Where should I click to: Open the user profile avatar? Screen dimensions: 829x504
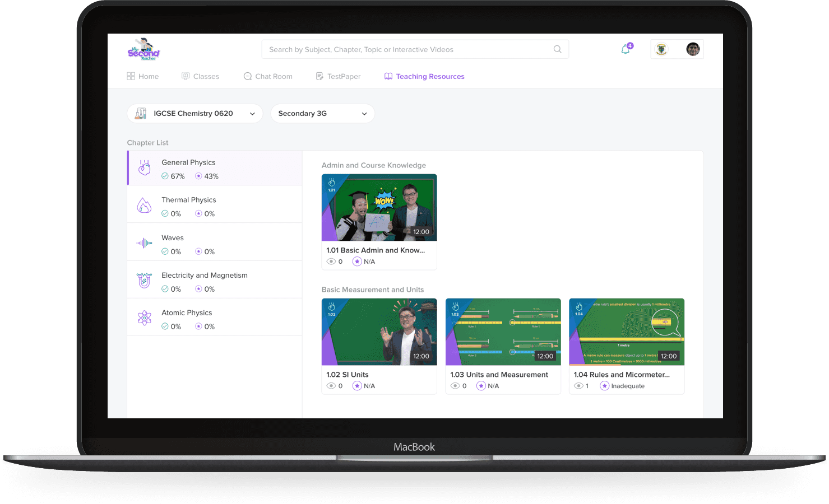[x=693, y=49]
